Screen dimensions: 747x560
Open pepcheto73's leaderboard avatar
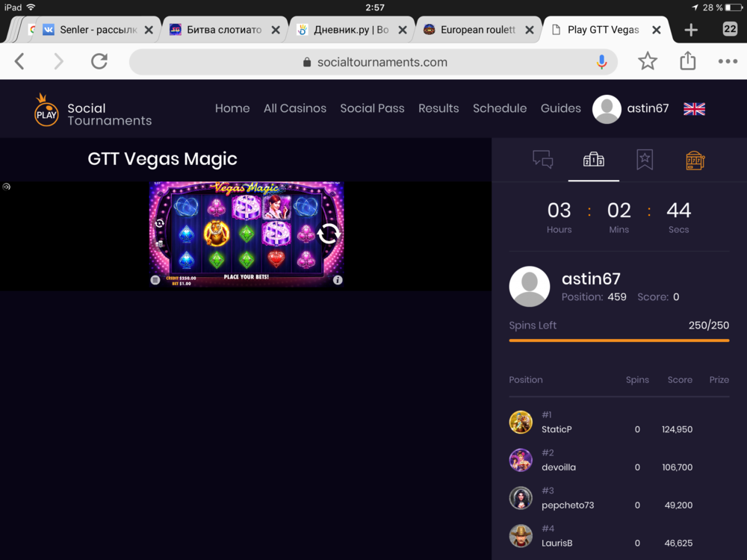521,498
